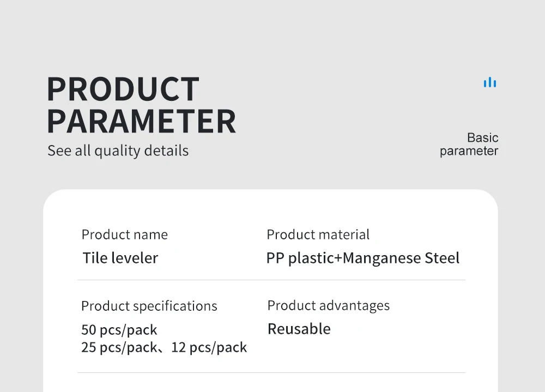Click the word 'Steel' in material
545x392 pixels.
click(x=442, y=258)
